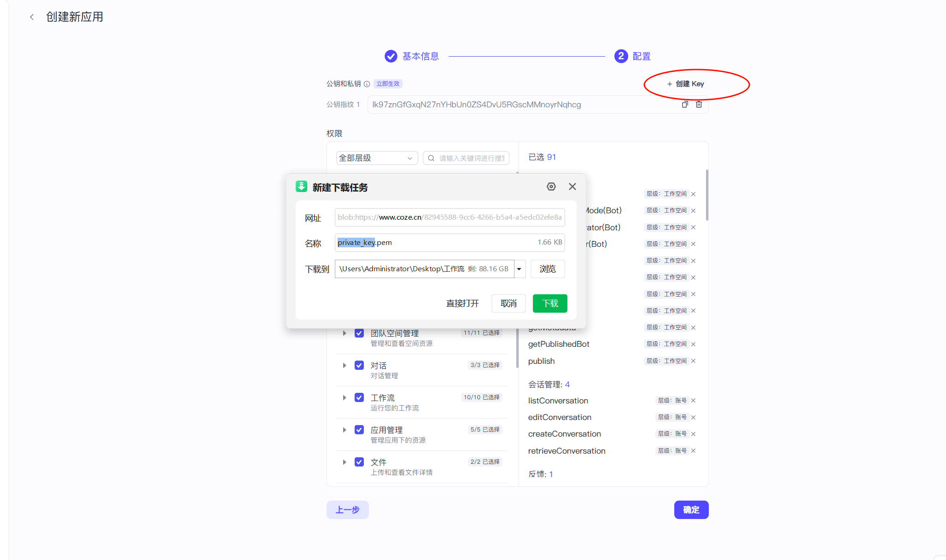Click 取消 to cancel download
The height and width of the screenshot is (560, 946).
point(508,303)
